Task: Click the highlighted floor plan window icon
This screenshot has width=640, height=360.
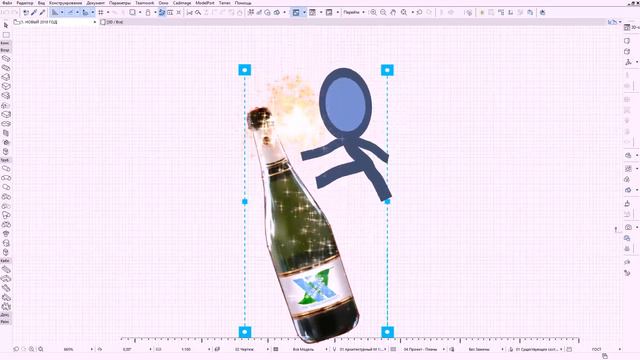Action: (296, 13)
